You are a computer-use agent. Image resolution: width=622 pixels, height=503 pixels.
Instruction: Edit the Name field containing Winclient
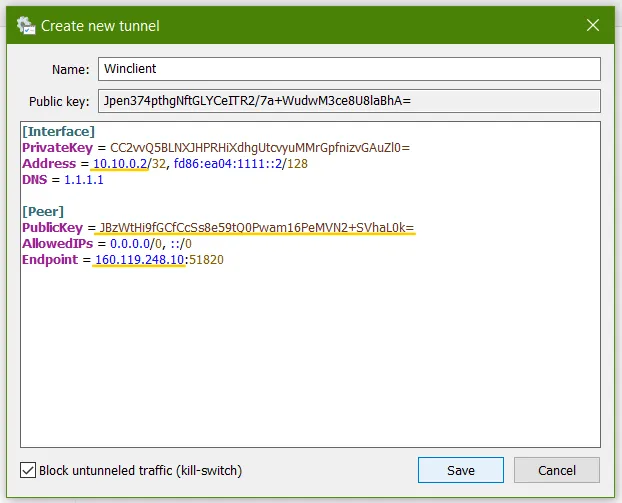tap(349, 69)
